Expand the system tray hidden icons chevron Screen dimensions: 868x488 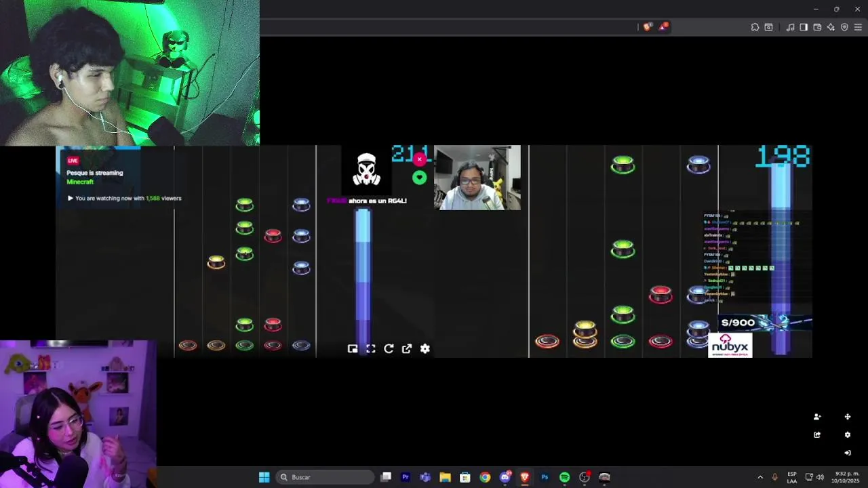coord(760,477)
